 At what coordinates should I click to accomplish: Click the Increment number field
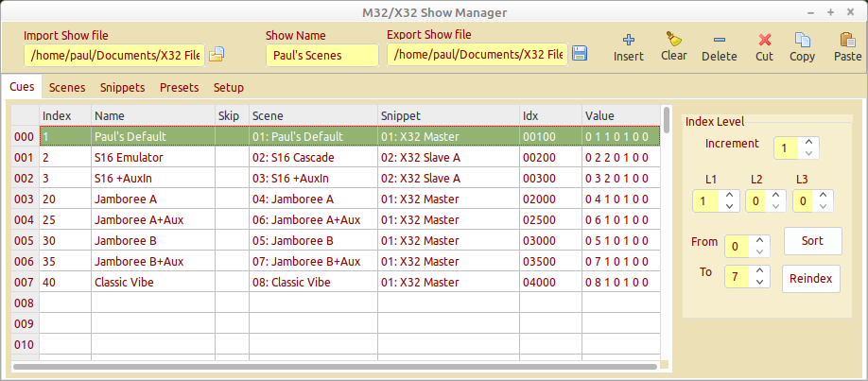tap(786, 147)
